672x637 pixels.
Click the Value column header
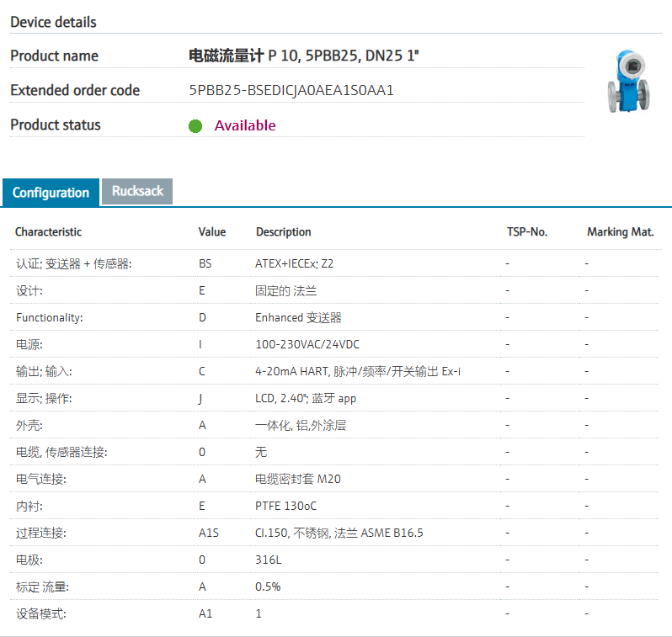212,231
